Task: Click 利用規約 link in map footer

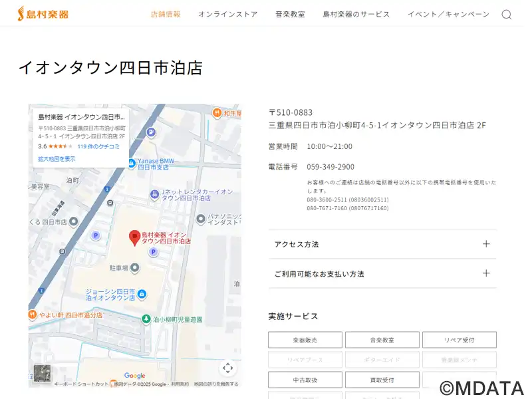Action: click(180, 384)
